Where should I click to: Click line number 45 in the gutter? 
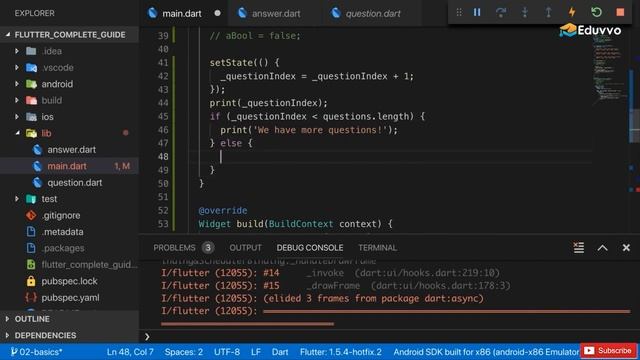[x=163, y=116]
